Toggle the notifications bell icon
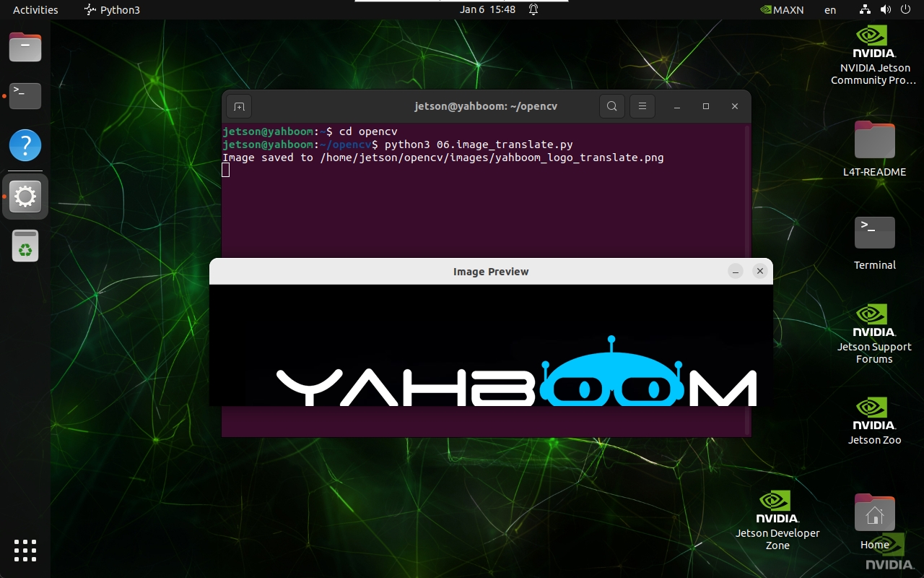The height and width of the screenshot is (578, 924). 533,10
